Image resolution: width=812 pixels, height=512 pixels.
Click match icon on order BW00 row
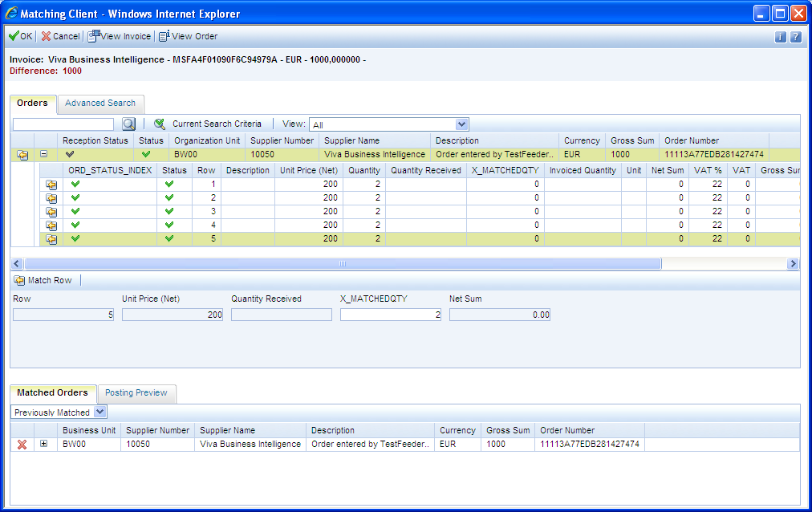[22, 155]
